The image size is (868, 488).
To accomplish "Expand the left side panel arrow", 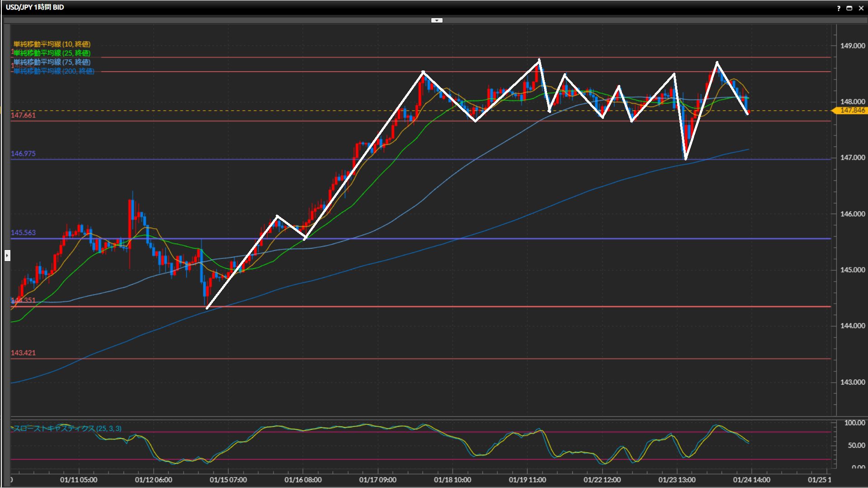I will coord(7,256).
